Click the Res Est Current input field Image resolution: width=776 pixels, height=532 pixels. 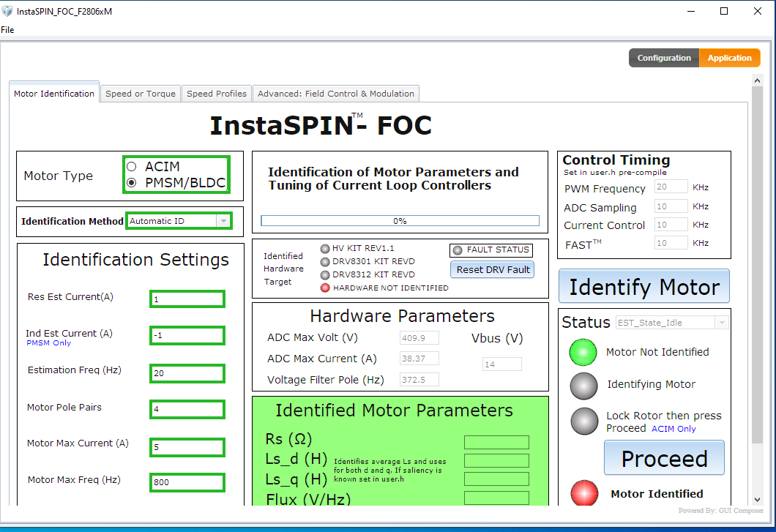[187, 299]
